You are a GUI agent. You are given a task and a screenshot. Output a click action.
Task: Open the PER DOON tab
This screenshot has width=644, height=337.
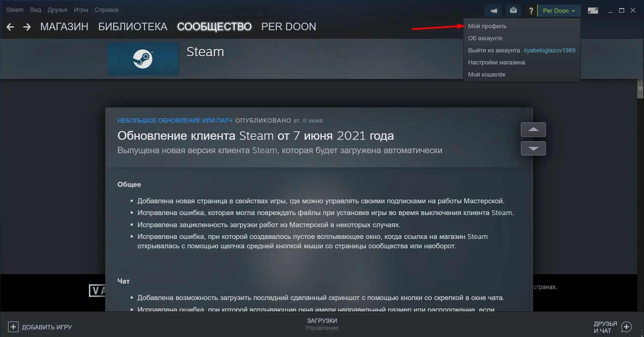click(x=289, y=27)
